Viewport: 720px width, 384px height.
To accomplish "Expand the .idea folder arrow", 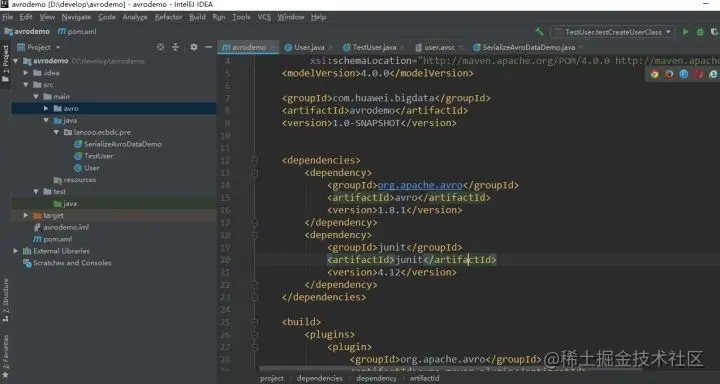I will click(26, 73).
